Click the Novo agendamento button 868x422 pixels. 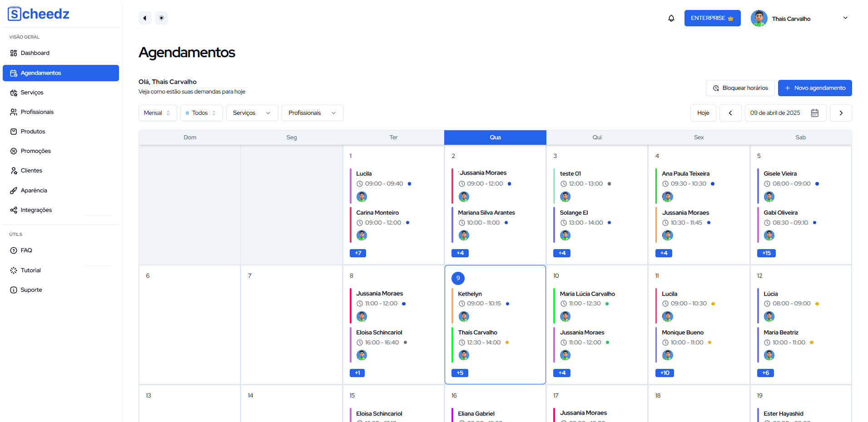tap(815, 88)
